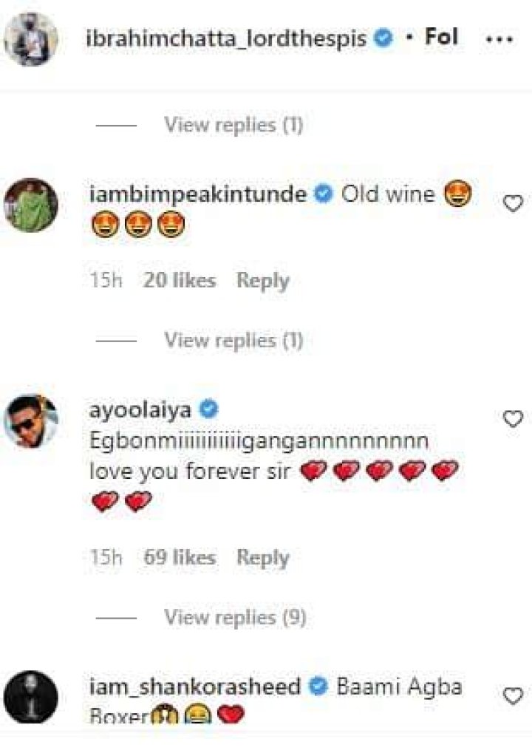532x756 pixels.
Task: Like iam_shankorasheed's comment
Action: click(513, 695)
